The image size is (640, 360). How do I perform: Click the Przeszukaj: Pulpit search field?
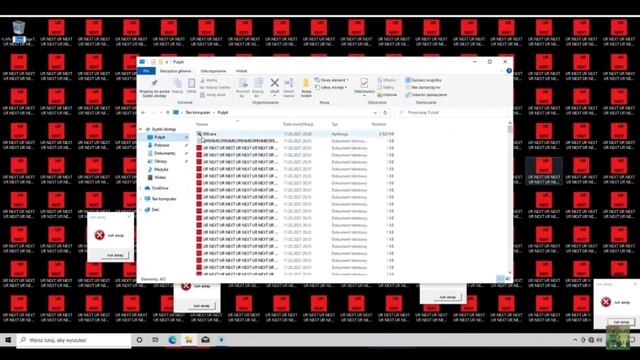pyautogui.click(x=452, y=112)
